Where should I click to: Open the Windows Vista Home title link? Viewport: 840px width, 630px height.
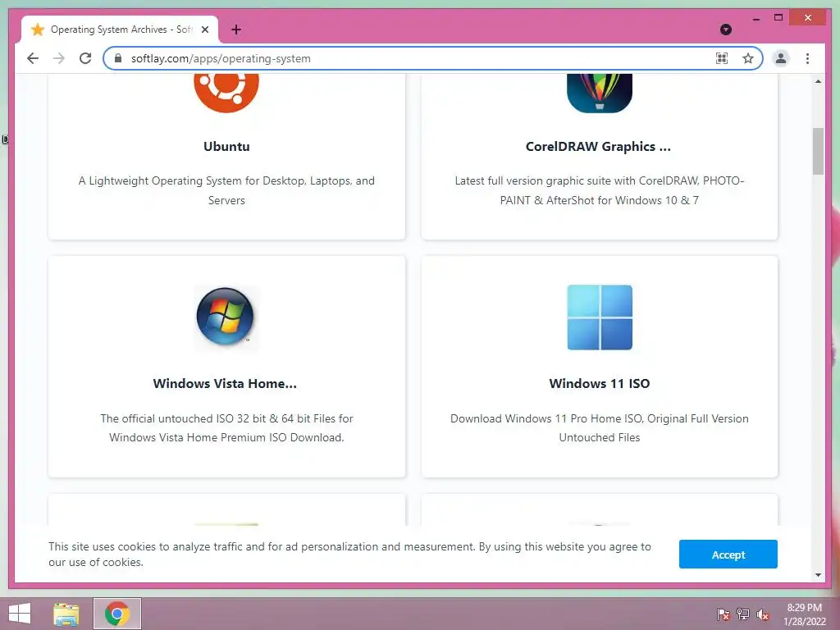pos(225,384)
